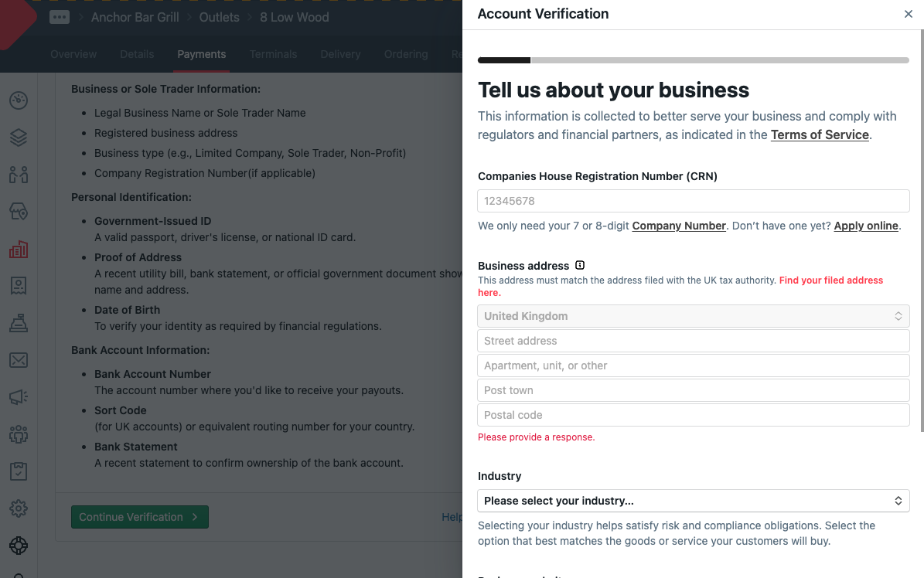Open the United Kingdom country dropdown
The width and height of the screenshot is (924, 578).
coord(693,316)
